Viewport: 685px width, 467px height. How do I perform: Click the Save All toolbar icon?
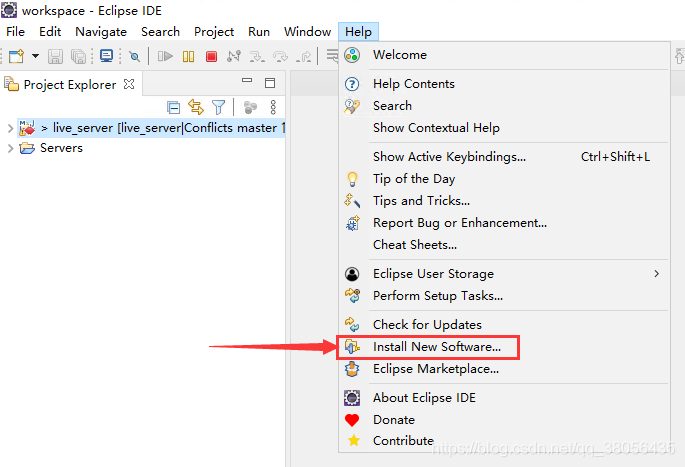click(x=79, y=56)
